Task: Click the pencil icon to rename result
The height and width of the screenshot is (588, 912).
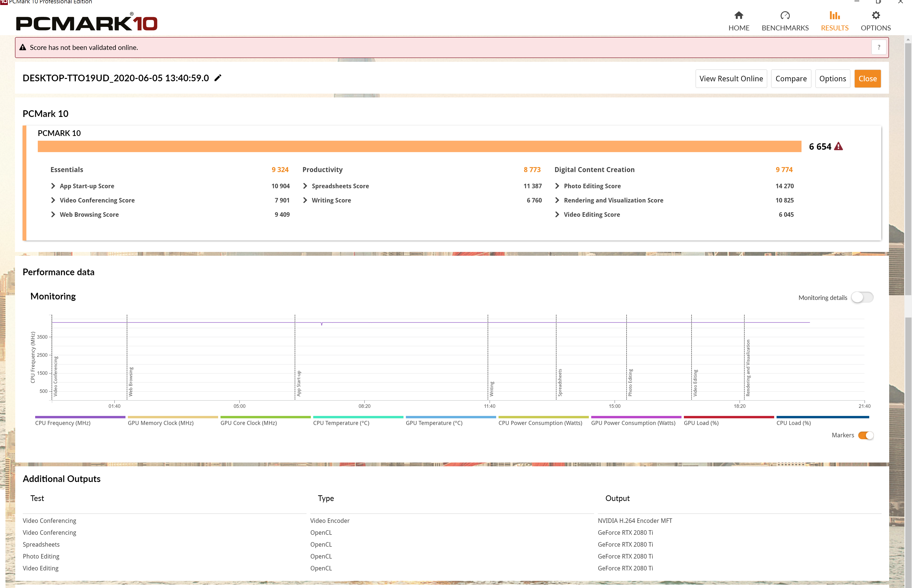Action: point(218,78)
